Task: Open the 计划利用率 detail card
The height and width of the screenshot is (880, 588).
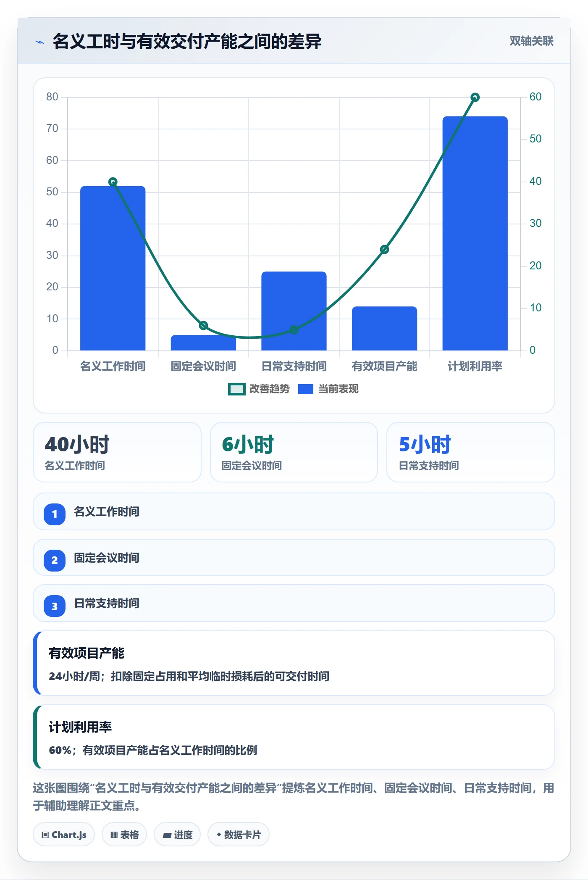Action: pos(294,737)
